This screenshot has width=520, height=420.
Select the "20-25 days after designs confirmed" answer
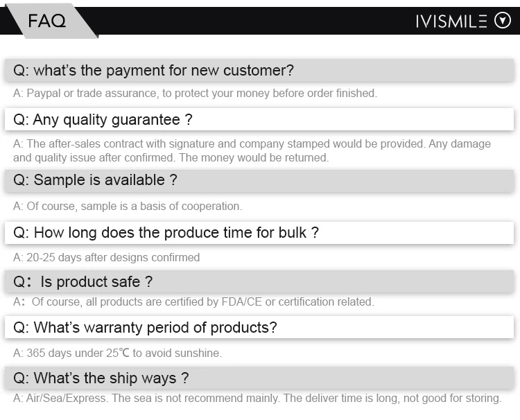tap(112, 257)
